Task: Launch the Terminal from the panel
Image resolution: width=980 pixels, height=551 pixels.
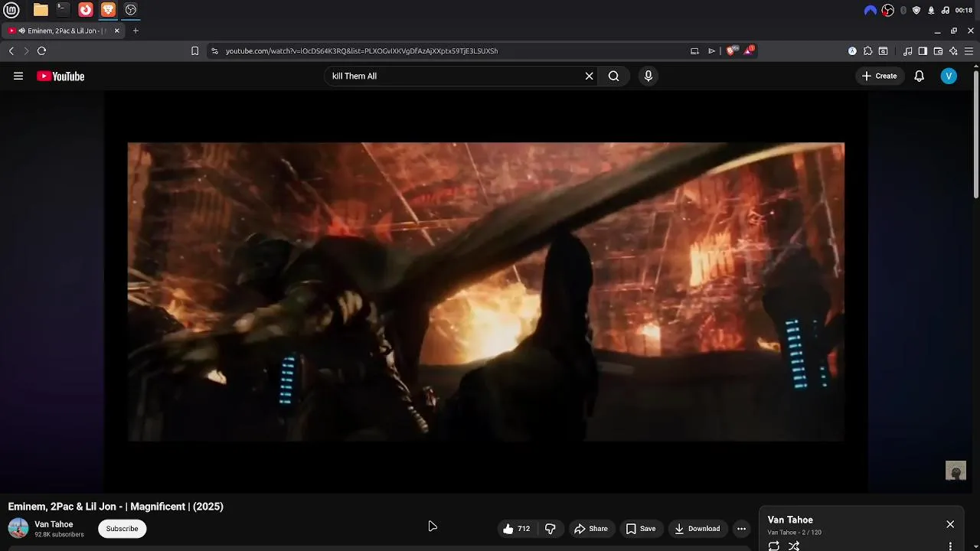Action: coord(63,10)
